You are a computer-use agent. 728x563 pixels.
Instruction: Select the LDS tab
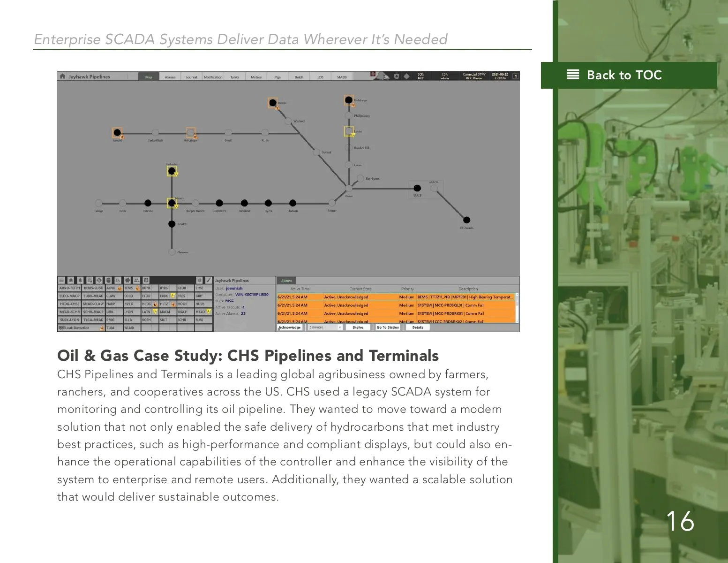click(x=320, y=77)
